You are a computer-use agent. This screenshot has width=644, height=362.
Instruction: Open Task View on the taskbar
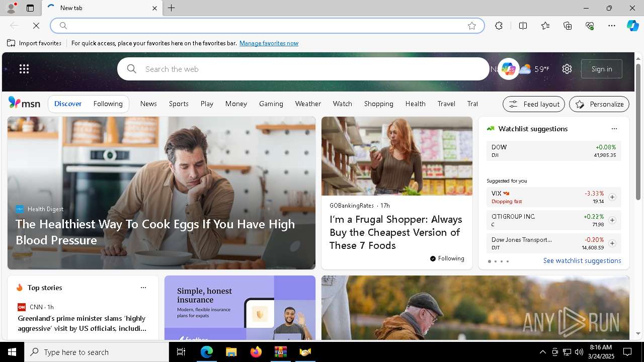(181, 352)
